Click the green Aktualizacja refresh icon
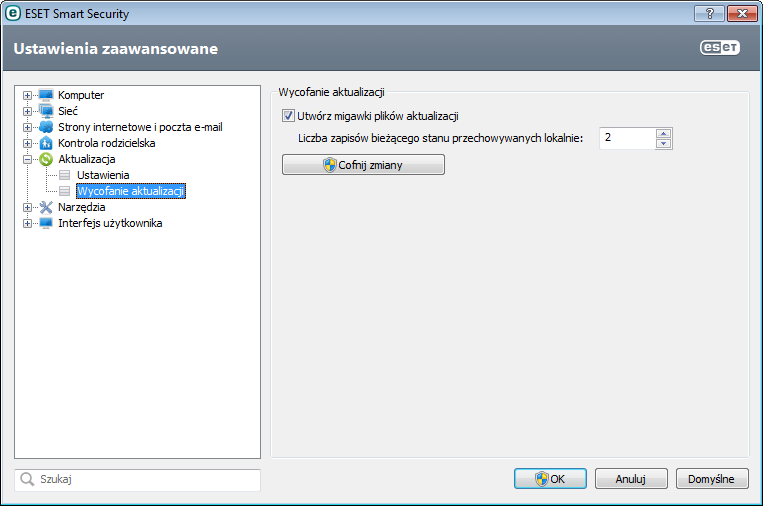This screenshot has height=506, width=763. point(46,159)
